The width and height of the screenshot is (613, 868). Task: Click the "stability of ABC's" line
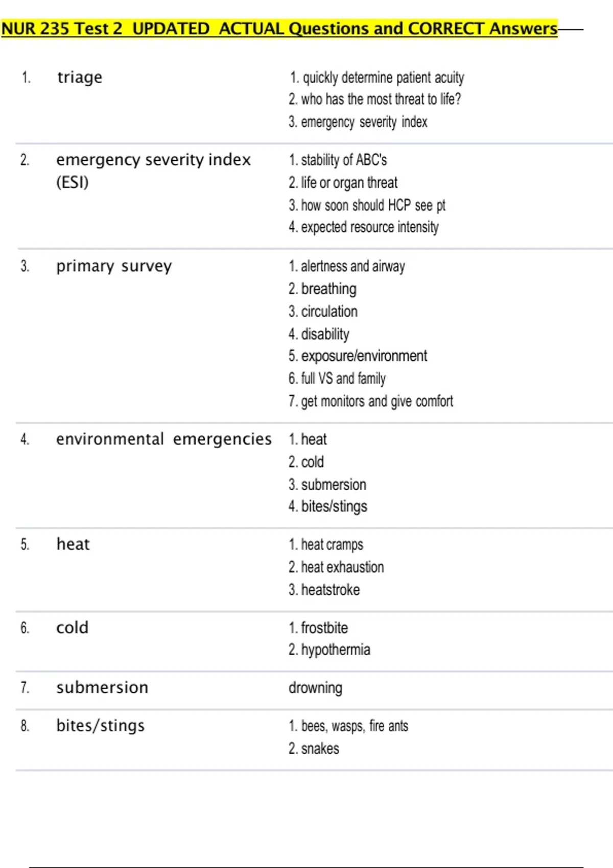click(343, 160)
